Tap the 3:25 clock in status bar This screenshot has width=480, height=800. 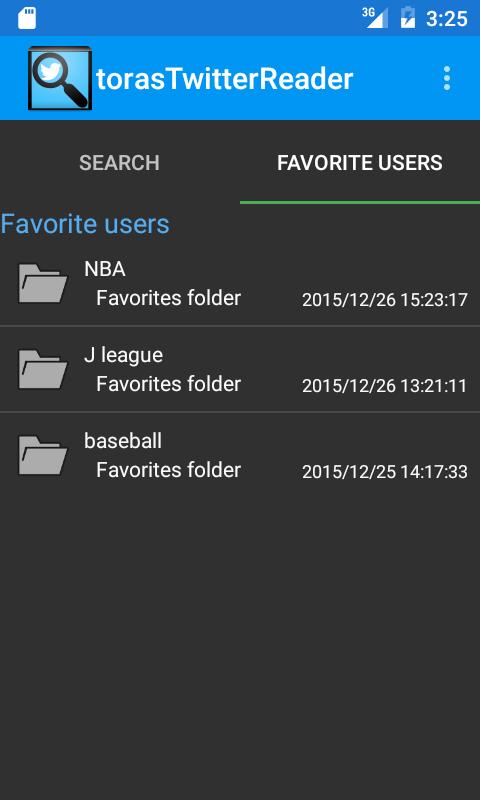point(446,19)
